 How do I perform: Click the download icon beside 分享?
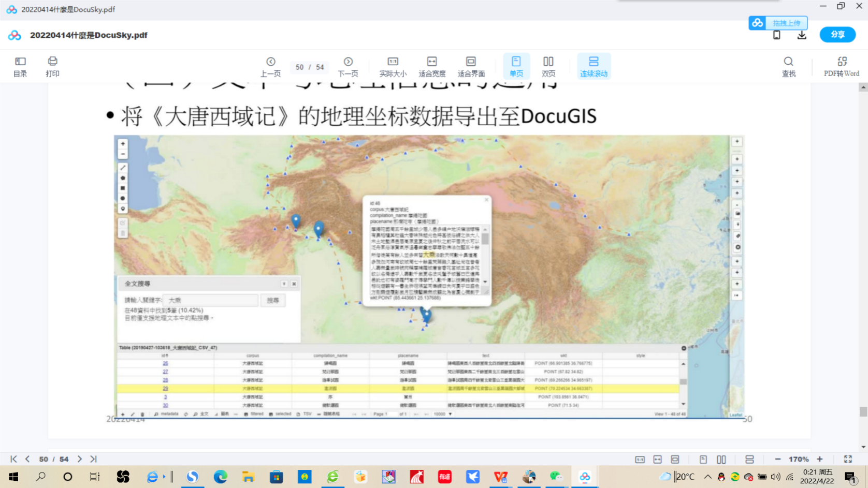(x=802, y=35)
